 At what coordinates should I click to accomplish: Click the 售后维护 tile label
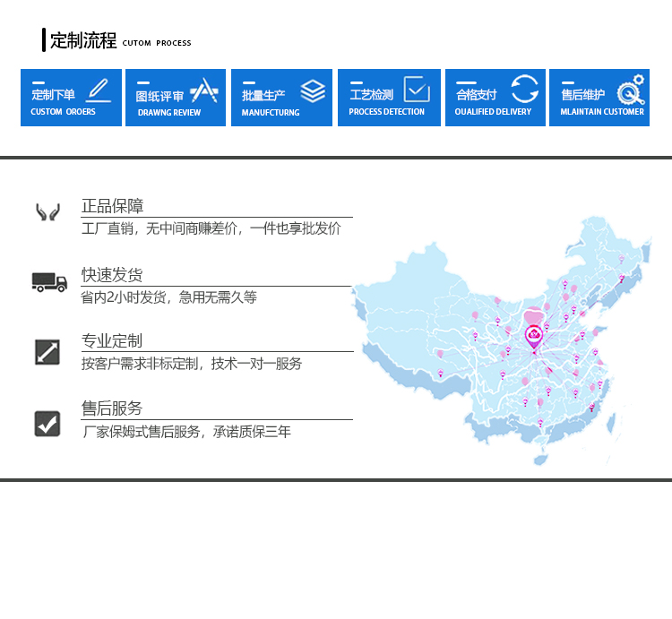point(582,94)
